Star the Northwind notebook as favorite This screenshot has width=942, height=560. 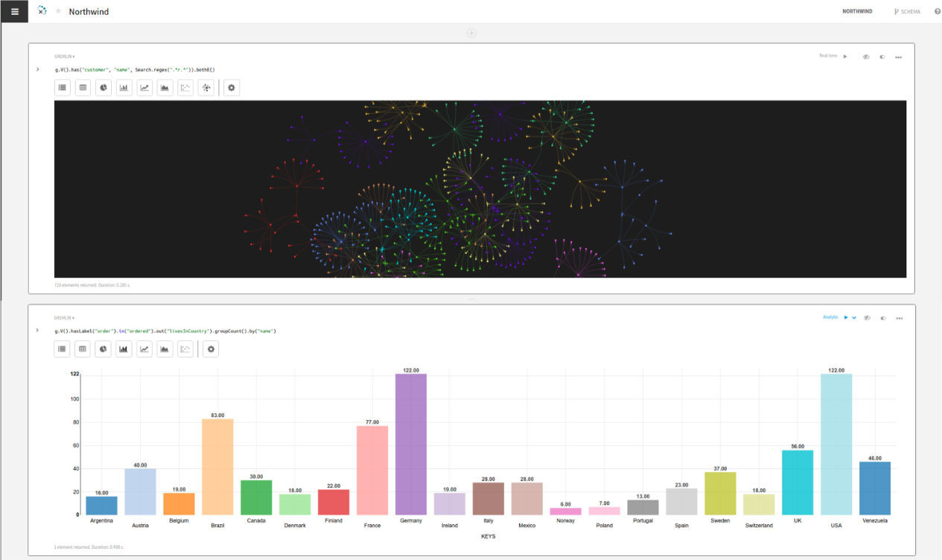pos(59,11)
